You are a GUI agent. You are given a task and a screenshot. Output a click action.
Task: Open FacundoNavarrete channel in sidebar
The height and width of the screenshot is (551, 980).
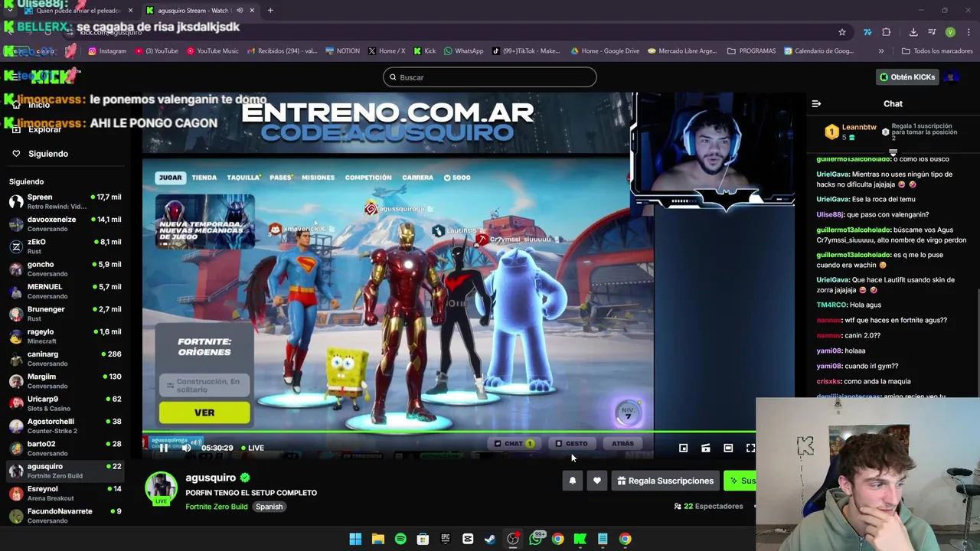pos(64,515)
